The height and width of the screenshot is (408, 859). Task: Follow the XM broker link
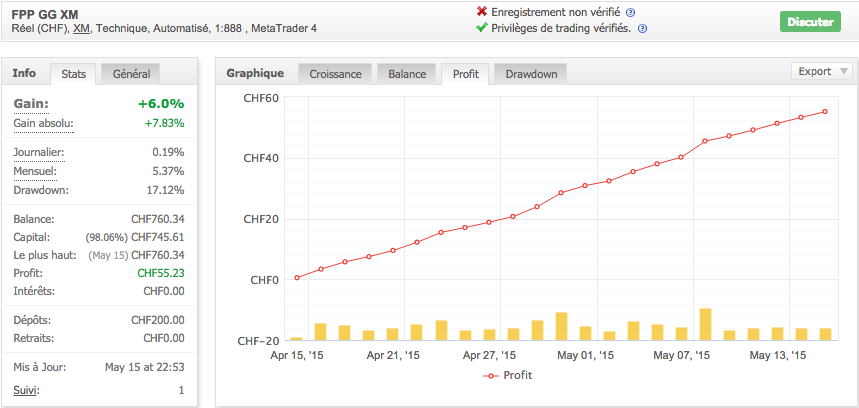[x=80, y=28]
